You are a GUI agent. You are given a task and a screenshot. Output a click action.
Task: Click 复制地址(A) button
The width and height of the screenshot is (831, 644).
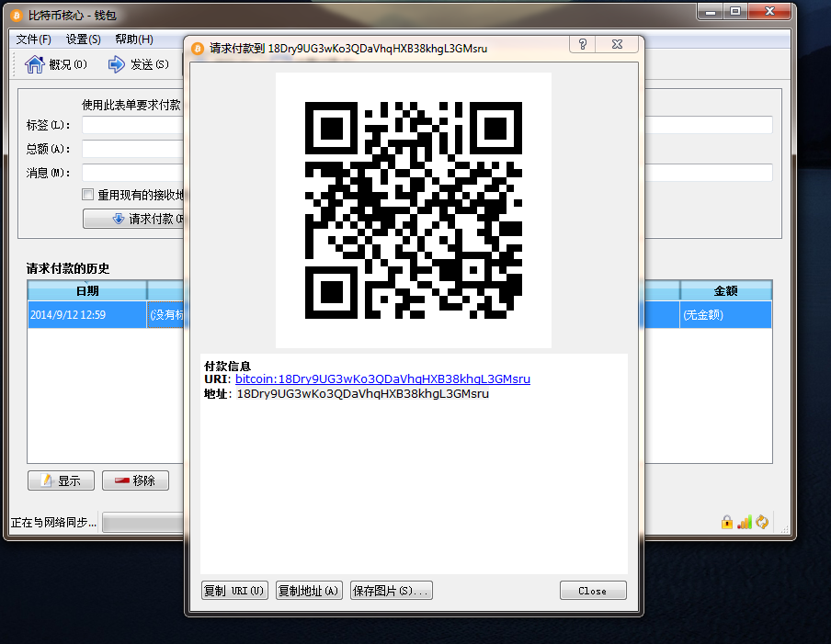[x=309, y=591]
